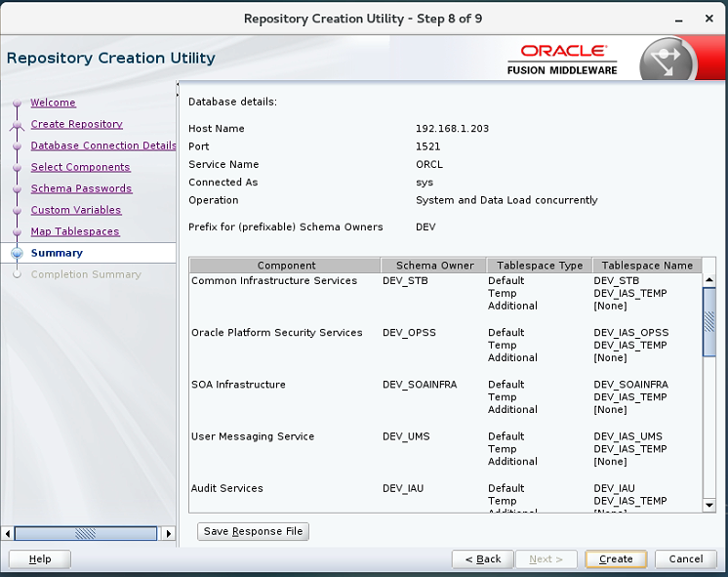Close the Repository Creation Utility window
Image resolution: width=728 pixels, height=577 pixels.
708,19
